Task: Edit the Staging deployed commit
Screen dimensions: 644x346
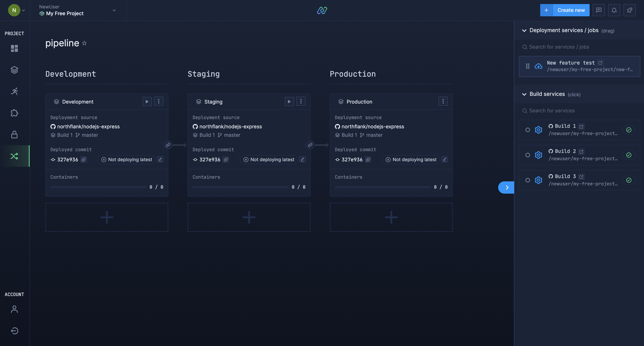Action: click(302, 159)
